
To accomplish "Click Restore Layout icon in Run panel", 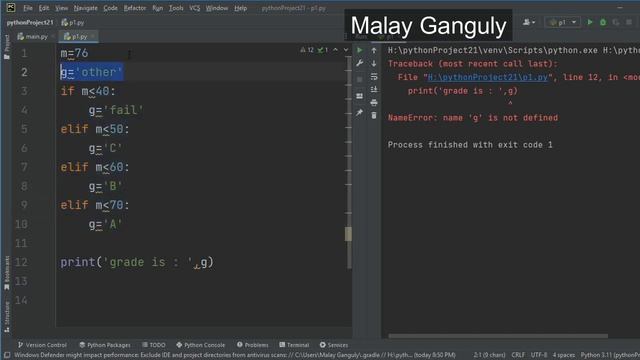I will pos(360,96).
